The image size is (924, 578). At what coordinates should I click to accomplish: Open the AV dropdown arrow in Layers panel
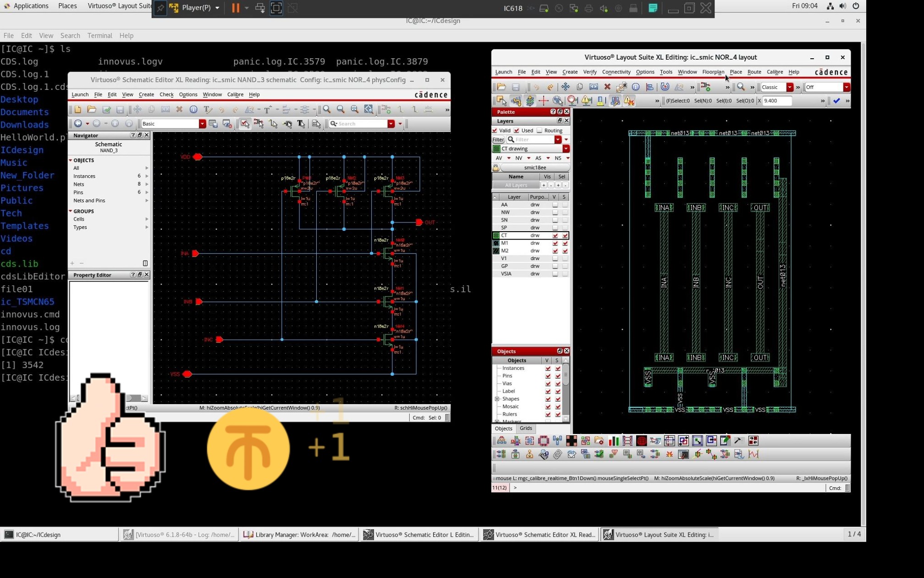[x=509, y=158]
